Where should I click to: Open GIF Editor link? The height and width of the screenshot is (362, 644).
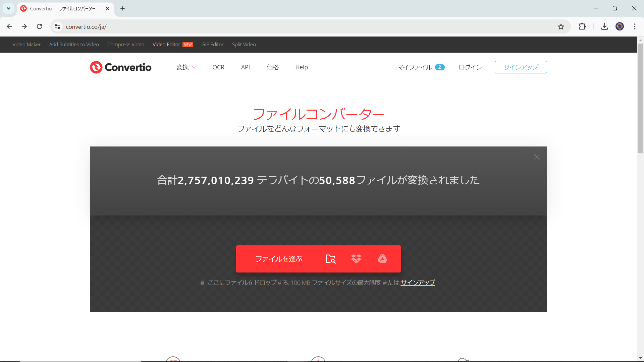pos(212,45)
